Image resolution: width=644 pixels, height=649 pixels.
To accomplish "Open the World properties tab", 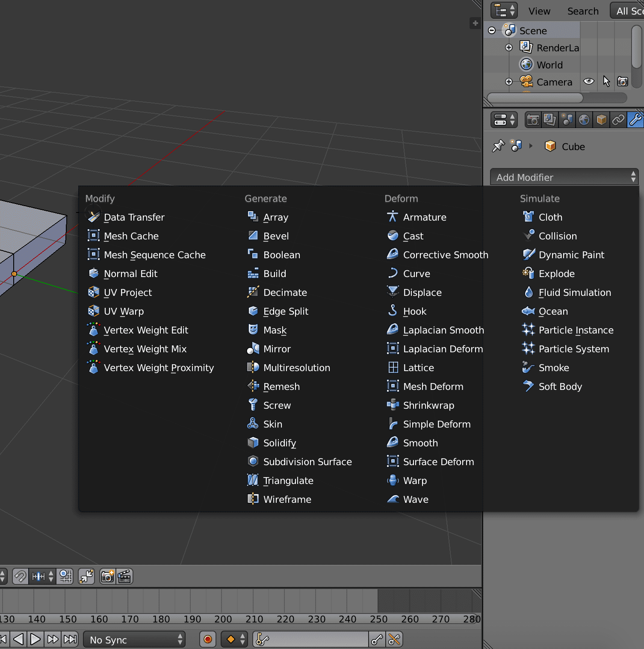I will tap(584, 120).
